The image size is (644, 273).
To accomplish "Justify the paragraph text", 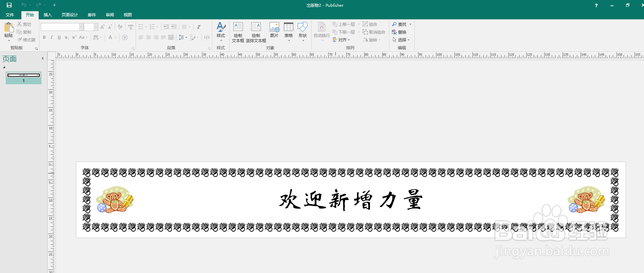I will [x=163, y=37].
